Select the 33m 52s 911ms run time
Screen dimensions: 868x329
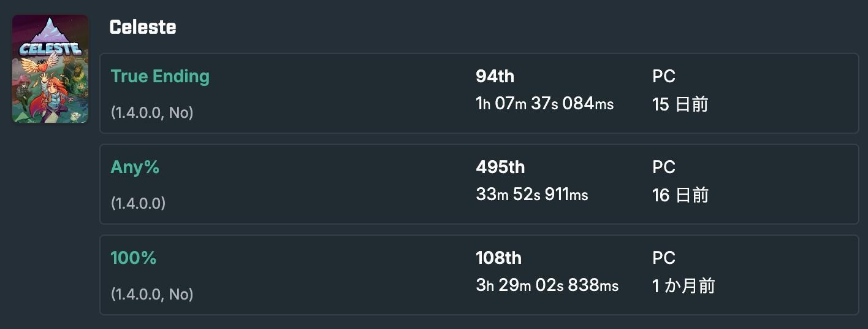point(531,195)
